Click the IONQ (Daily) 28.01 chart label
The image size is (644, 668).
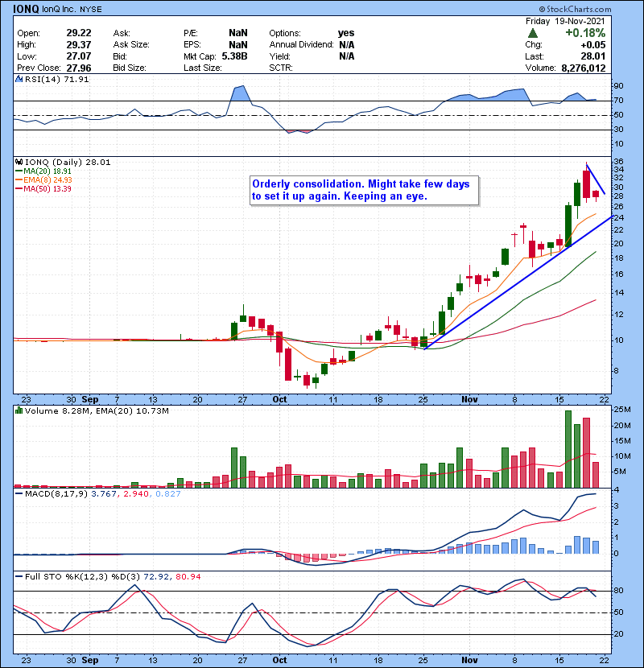(x=68, y=163)
